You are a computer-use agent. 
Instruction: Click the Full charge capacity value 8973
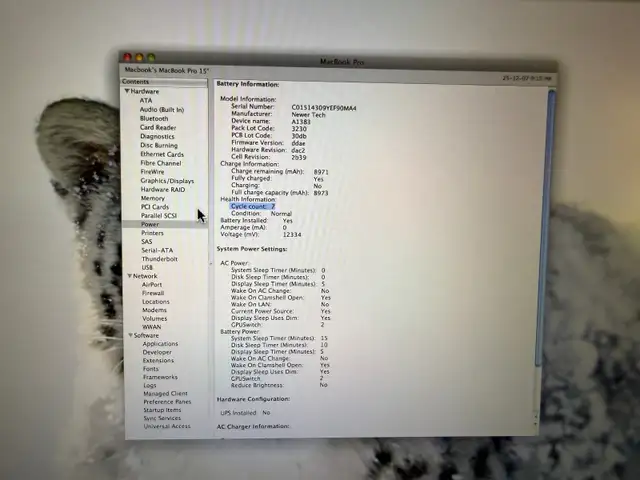[321, 193]
